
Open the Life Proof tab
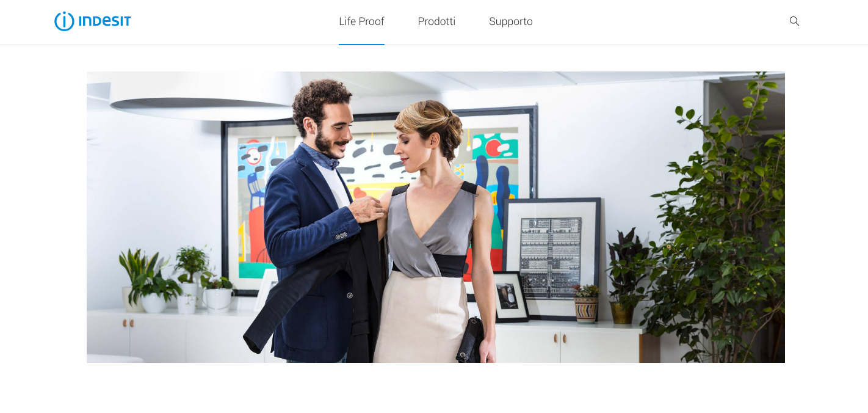361,21
